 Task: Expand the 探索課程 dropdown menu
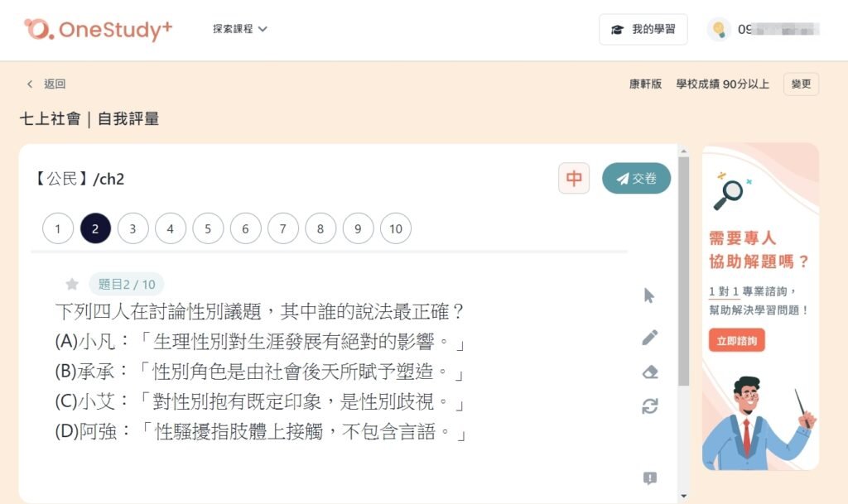tap(240, 29)
